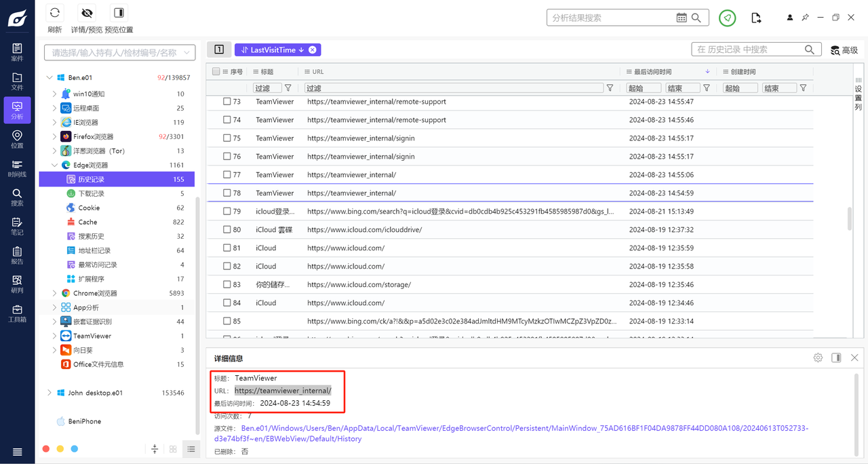Open the 案件 sidebar section

click(x=17, y=52)
